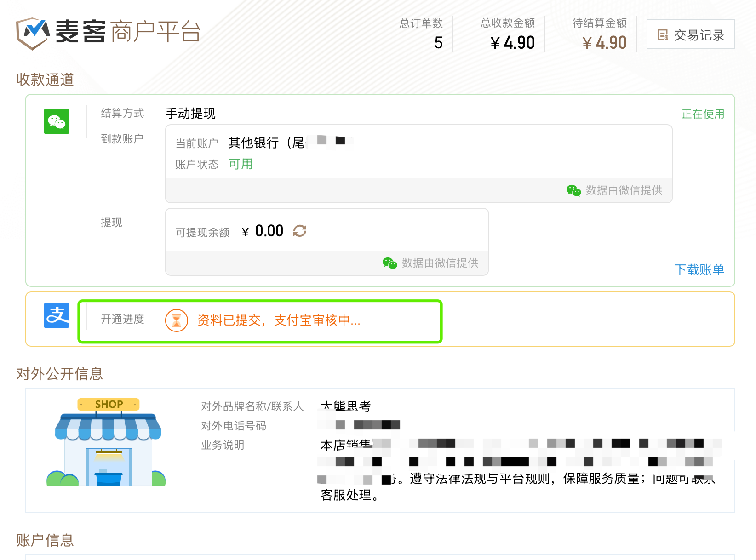
Task: Click the ¥0.00 withdrawable balance amount
Action: [x=263, y=231]
